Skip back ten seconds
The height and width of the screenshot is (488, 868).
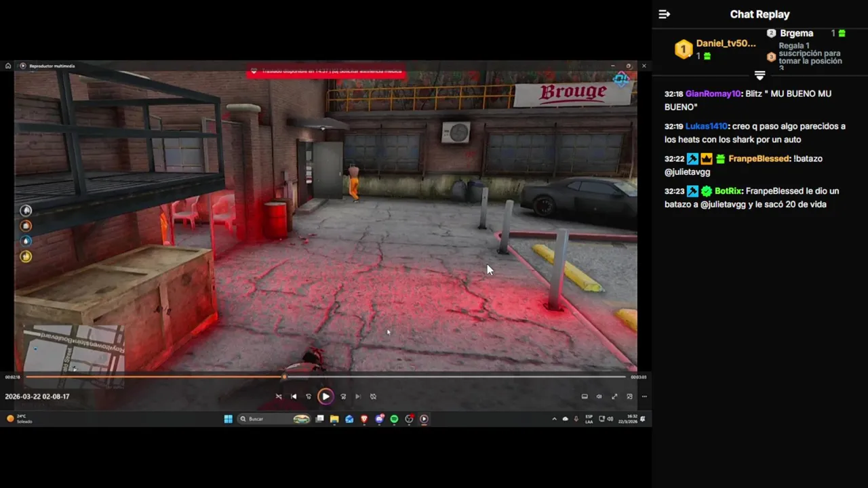pos(309,396)
